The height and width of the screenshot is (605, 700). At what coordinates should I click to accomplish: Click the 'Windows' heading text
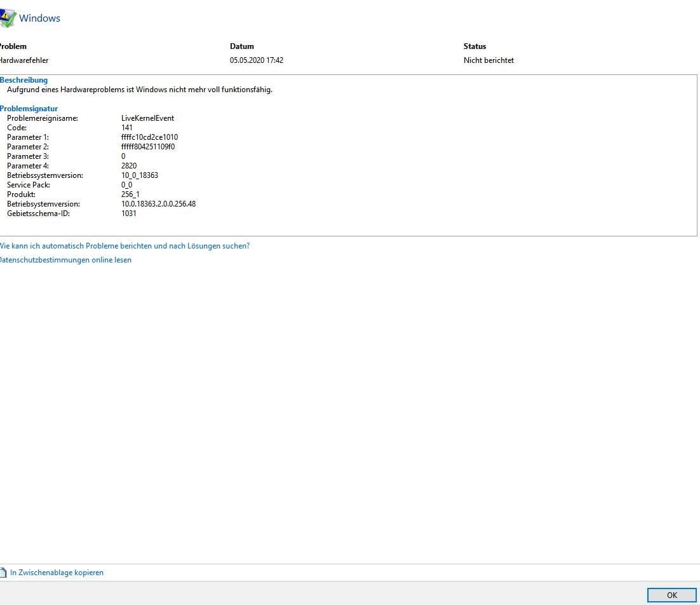click(x=40, y=18)
